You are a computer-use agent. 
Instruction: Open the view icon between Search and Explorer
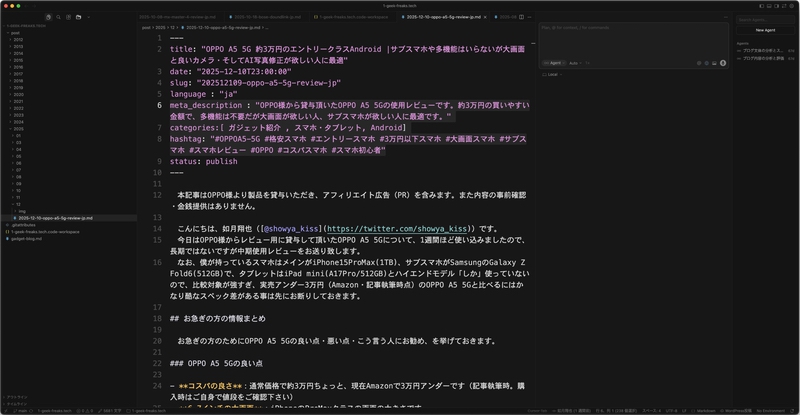pyautogui.click(x=68, y=17)
